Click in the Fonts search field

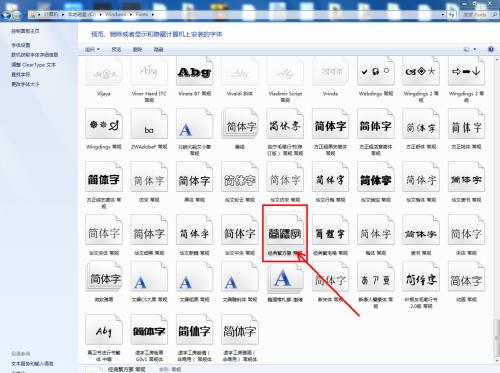[x=476, y=15]
